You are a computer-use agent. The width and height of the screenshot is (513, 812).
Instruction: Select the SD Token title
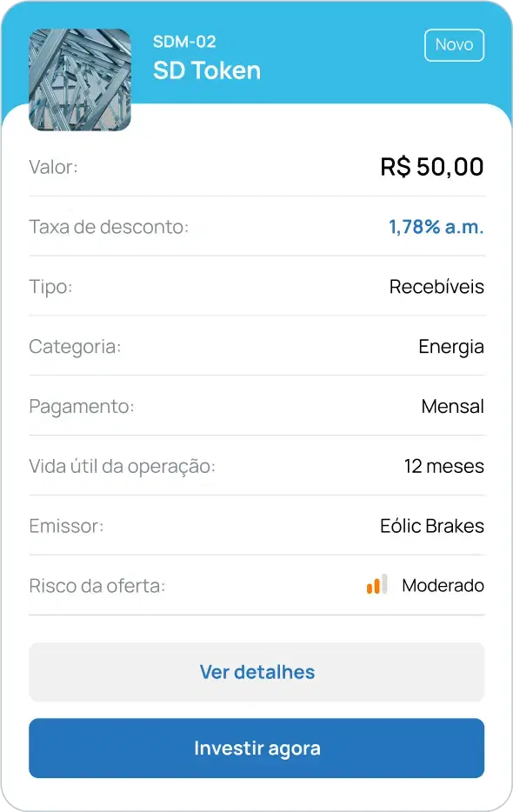pyautogui.click(x=207, y=70)
